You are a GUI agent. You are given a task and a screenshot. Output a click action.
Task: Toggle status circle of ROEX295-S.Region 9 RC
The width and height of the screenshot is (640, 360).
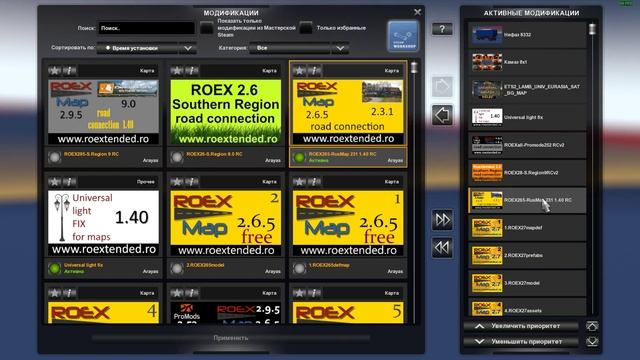pos(54,157)
